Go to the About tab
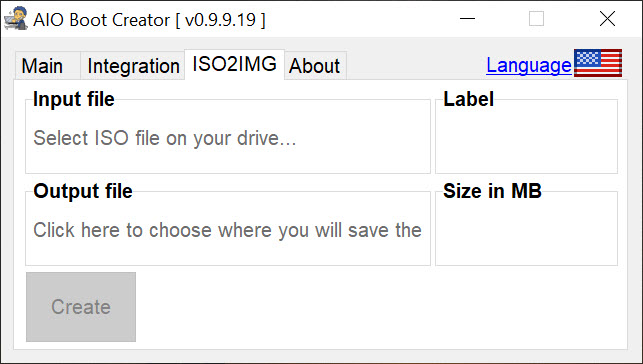643x364 pixels. (x=315, y=66)
